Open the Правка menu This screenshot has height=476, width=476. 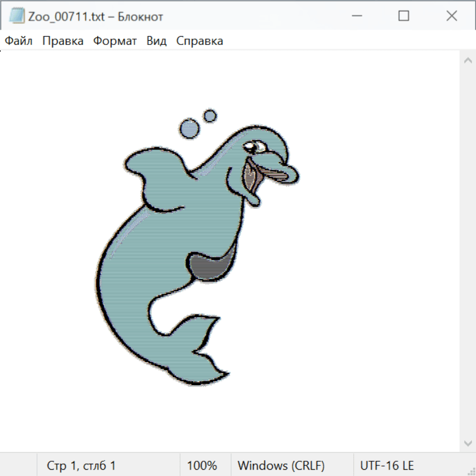pyautogui.click(x=62, y=41)
